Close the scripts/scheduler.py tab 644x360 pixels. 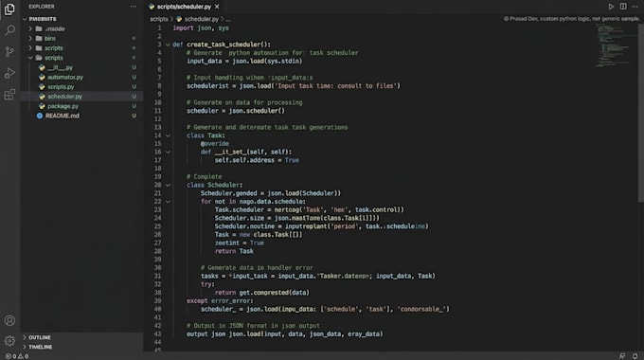pos(217,7)
